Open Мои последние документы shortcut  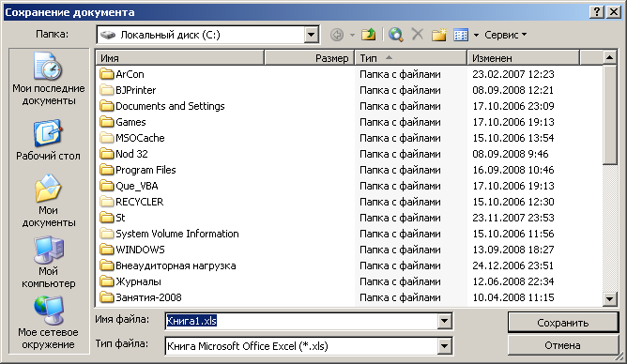pos(49,79)
